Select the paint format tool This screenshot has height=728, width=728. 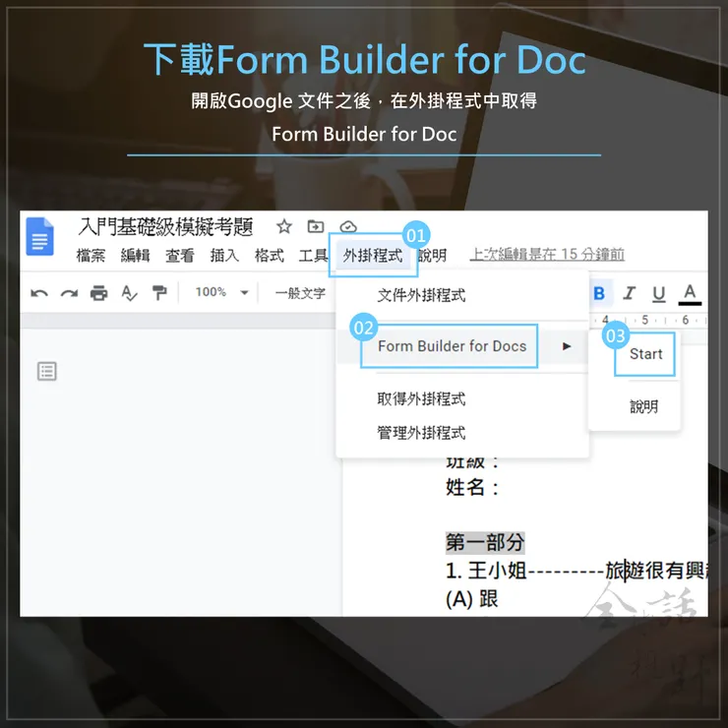pos(159,293)
